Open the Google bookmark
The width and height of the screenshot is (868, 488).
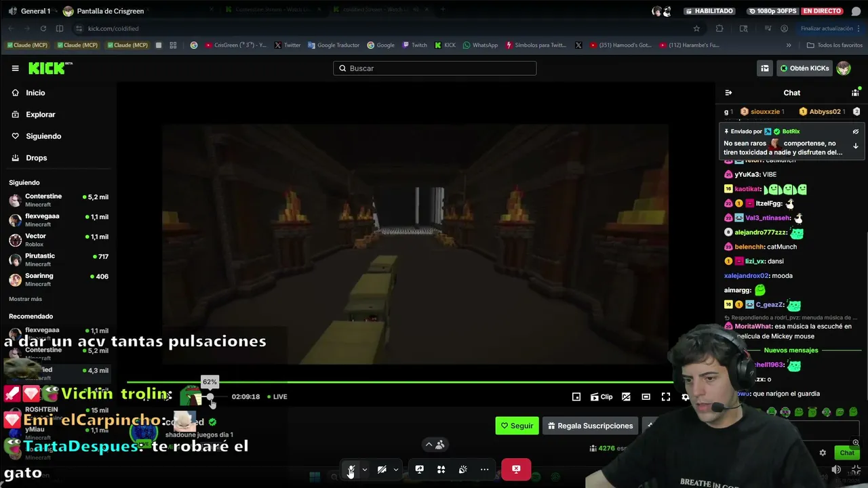pos(381,45)
